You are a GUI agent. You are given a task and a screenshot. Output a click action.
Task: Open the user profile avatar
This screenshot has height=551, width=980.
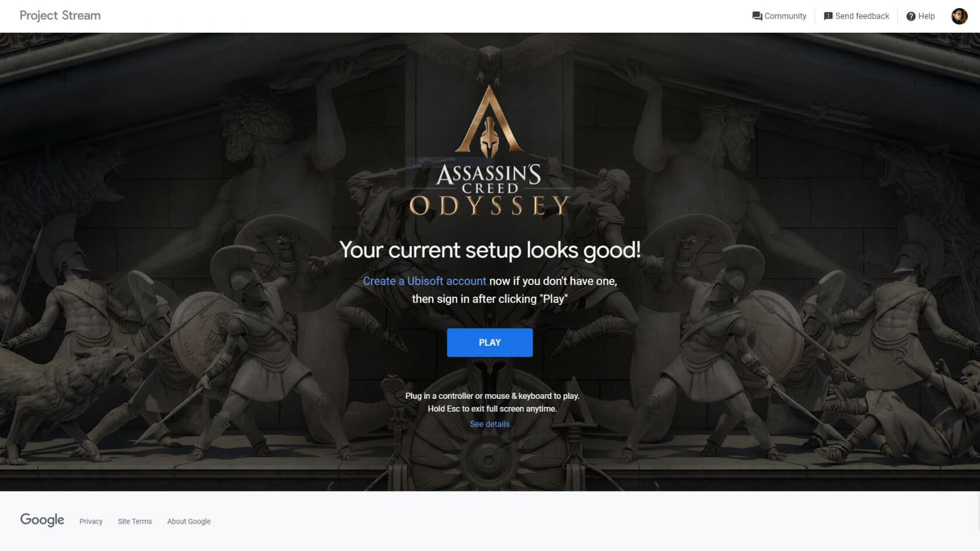[x=959, y=16]
